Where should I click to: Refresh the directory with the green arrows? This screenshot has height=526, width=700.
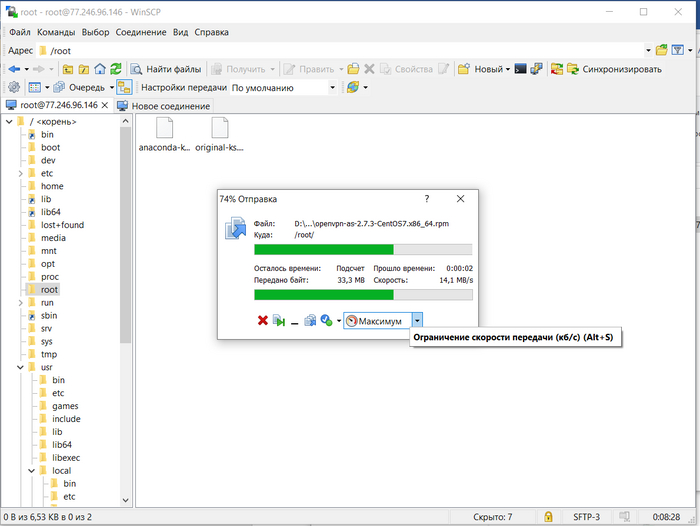116,69
